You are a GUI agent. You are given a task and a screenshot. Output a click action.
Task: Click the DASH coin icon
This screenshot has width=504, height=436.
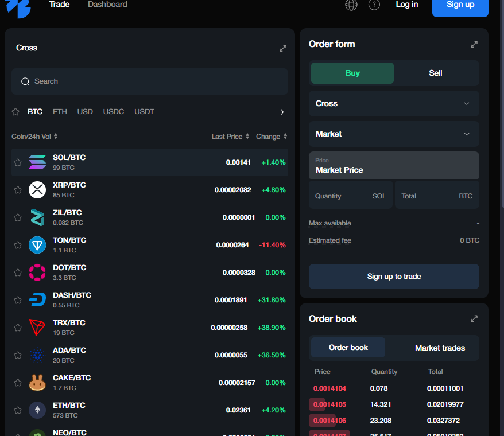pos(37,300)
